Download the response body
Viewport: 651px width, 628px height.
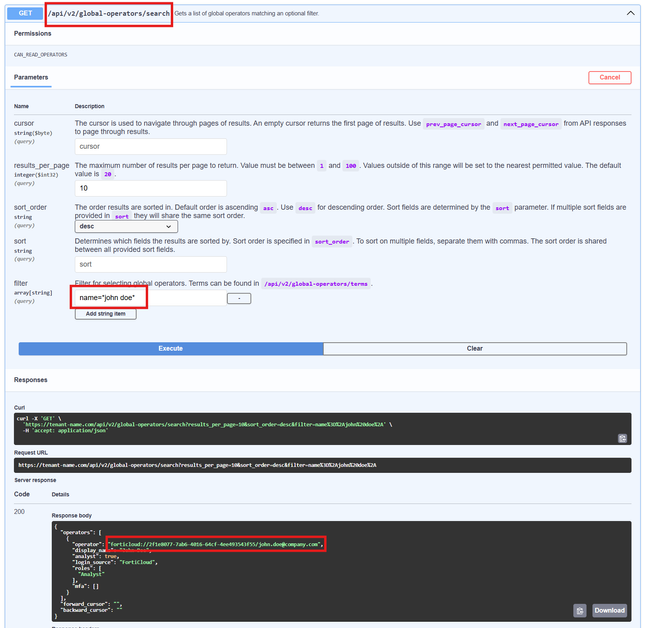609,611
